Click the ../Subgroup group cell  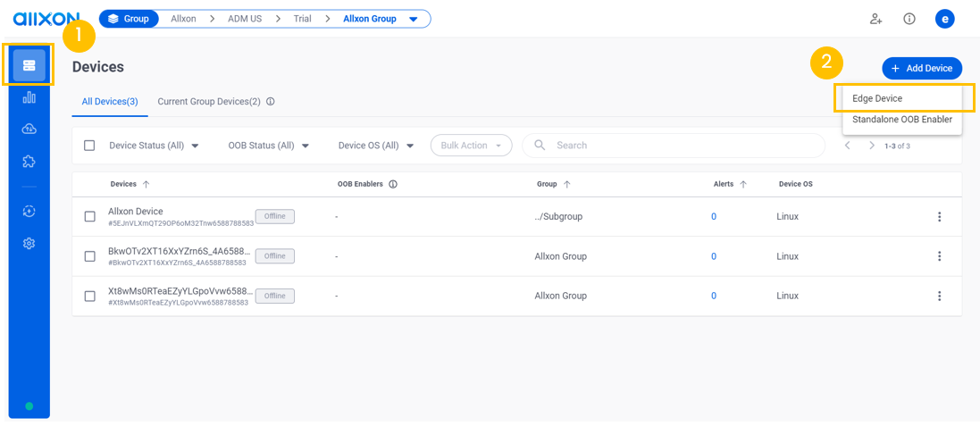pyautogui.click(x=559, y=217)
